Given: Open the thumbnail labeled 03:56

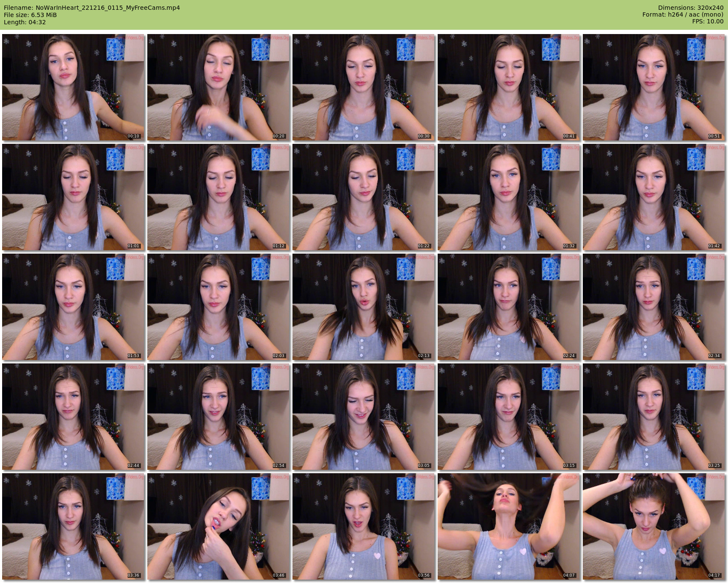Looking at the screenshot, I should (364, 526).
